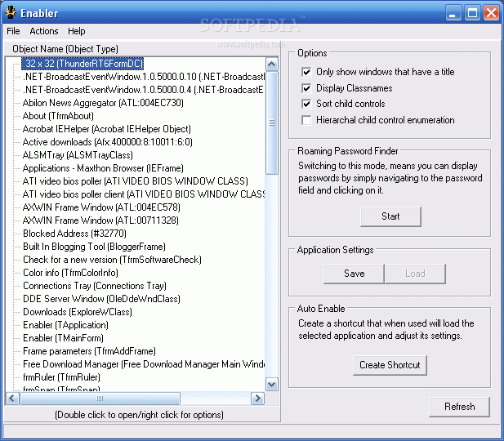Select Acrobat IEHelper entry

coord(107,129)
